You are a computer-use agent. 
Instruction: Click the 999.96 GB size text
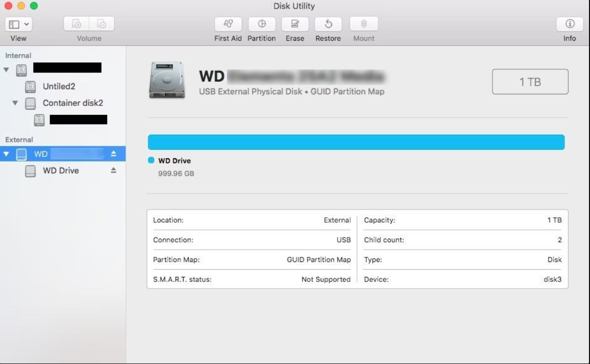176,174
